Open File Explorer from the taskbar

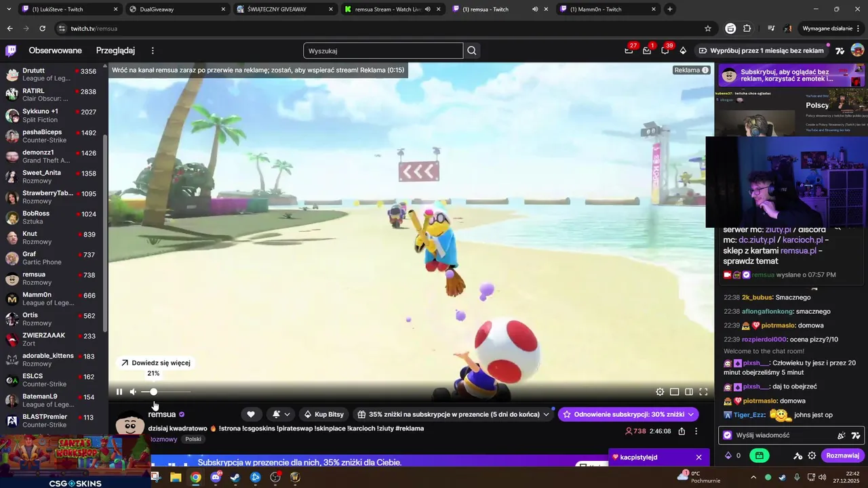[x=176, y=477]
